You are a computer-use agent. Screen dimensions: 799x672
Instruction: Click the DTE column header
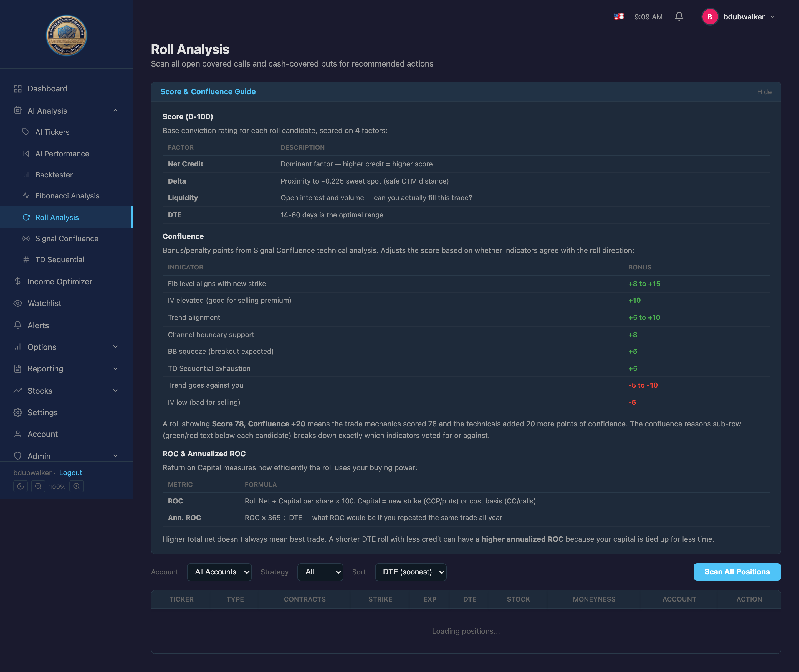pyautogui.click(x=469, y=599)
